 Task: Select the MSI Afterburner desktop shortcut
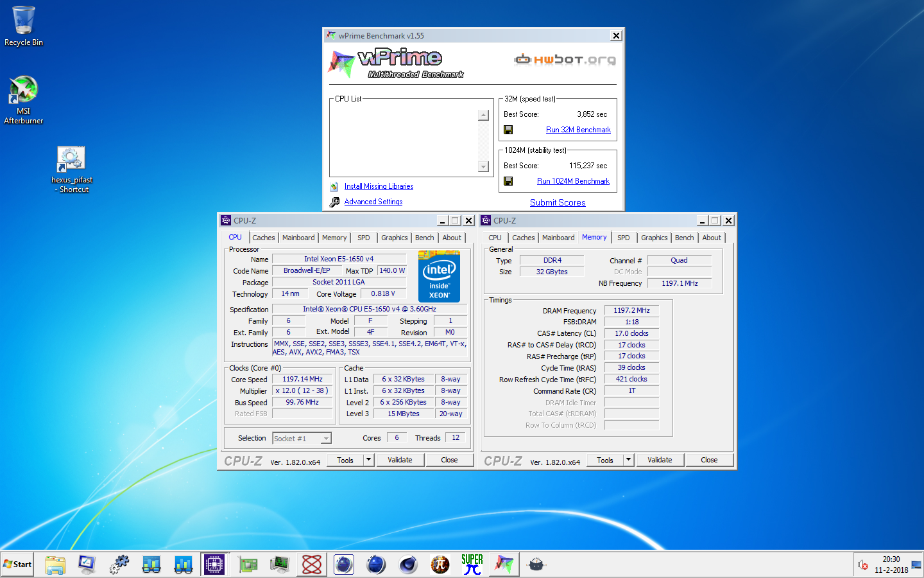coord(24,100)
